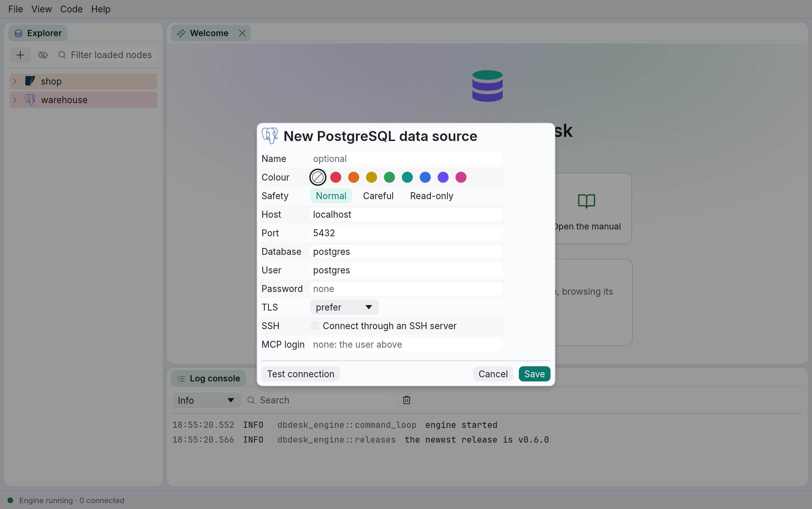Viewport: 812px width, 509px height.
Task: Choose the pink colour swatch
Action: point(461,177)
